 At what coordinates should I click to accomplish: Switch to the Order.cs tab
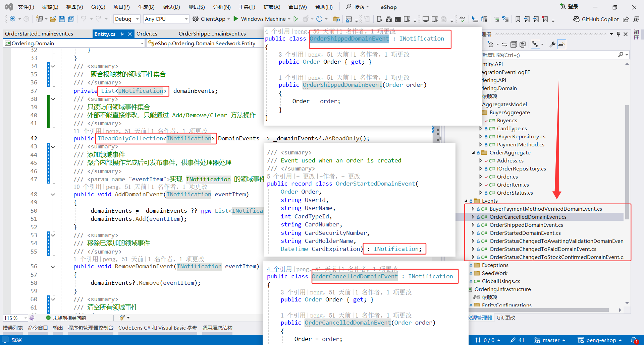pos(147,34)
